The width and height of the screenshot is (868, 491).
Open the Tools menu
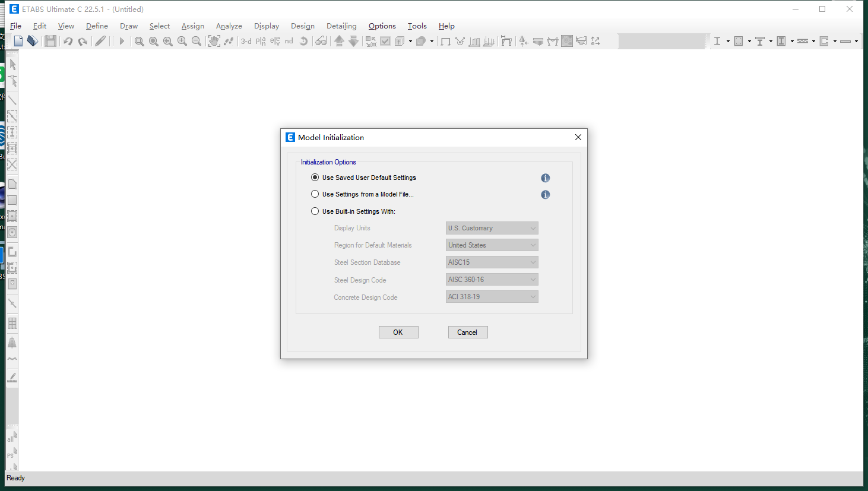(417, 26)
